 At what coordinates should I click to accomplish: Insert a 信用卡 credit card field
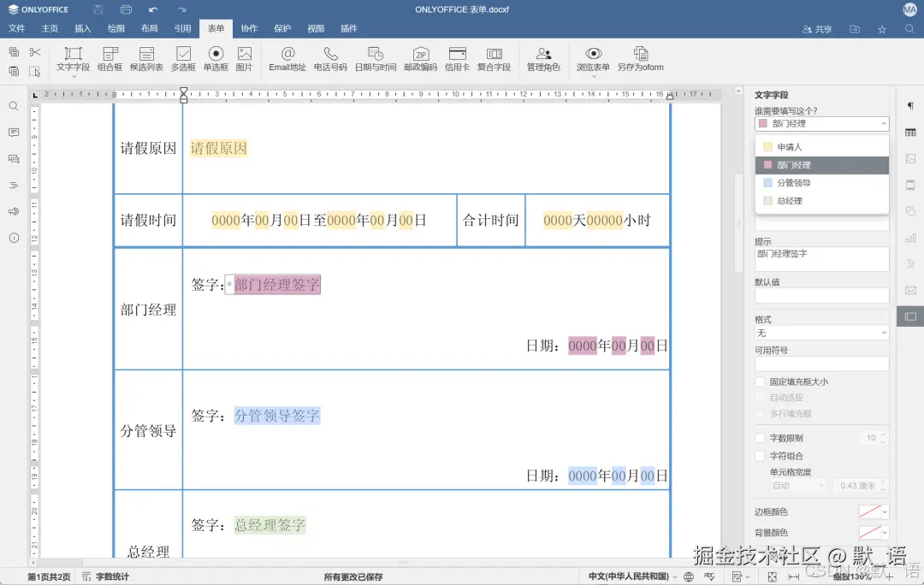pyautogui.click(x=457, y=59)
